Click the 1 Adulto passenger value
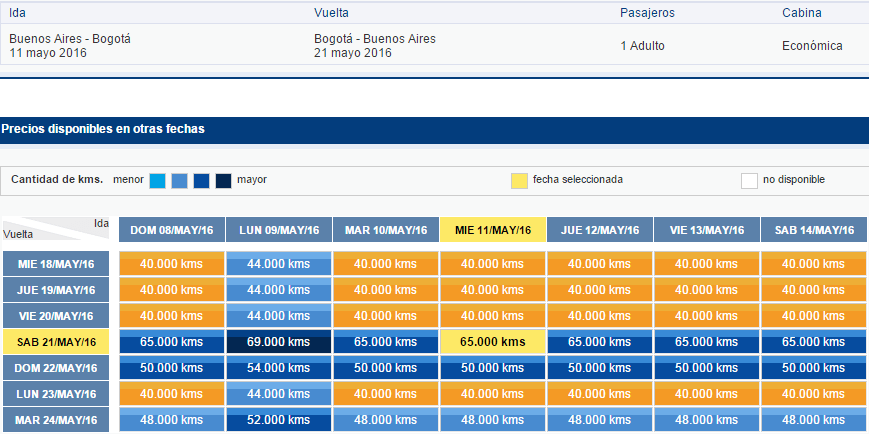Viewport: 869px width, 434px height. (x=642, y=46)
